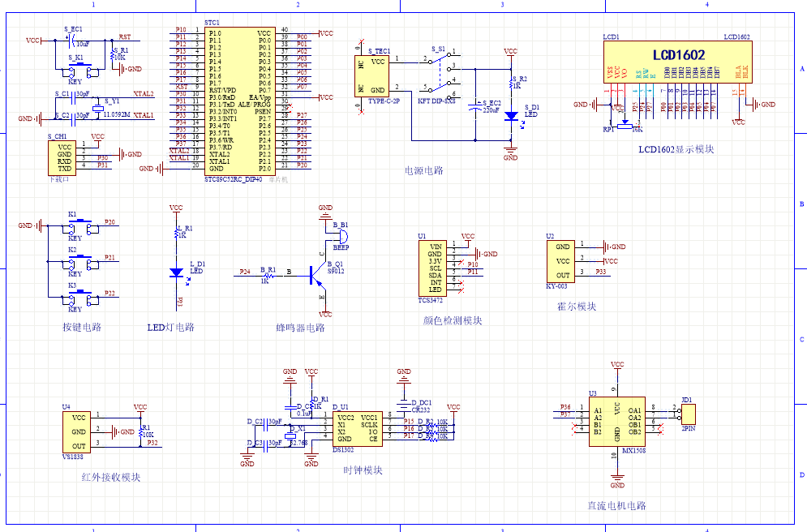This screenshot has height=532, width=807.
Task: Select the RP1 10K potentiometer
Action: pyautogui.click(x=625, y=125)
